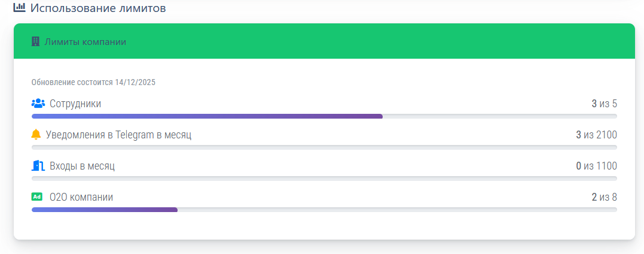
Task: Select the Входы в месяц label
Action: tap(82, 166)
